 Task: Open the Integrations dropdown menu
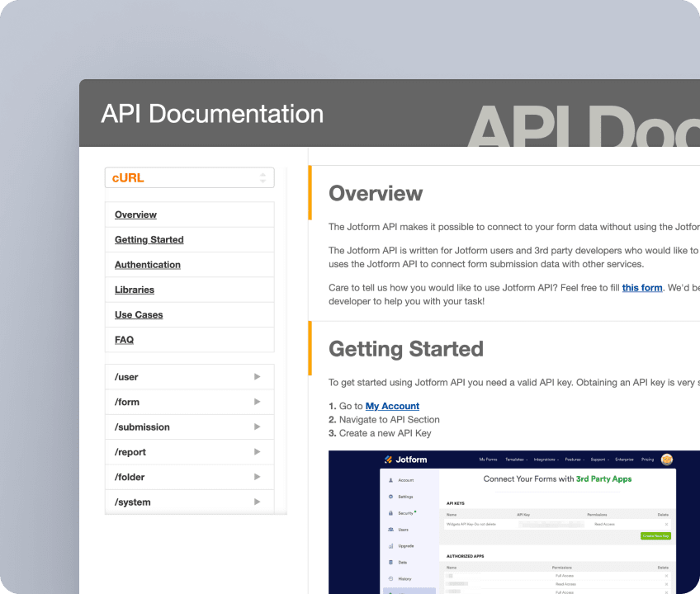tap(545, 458)
